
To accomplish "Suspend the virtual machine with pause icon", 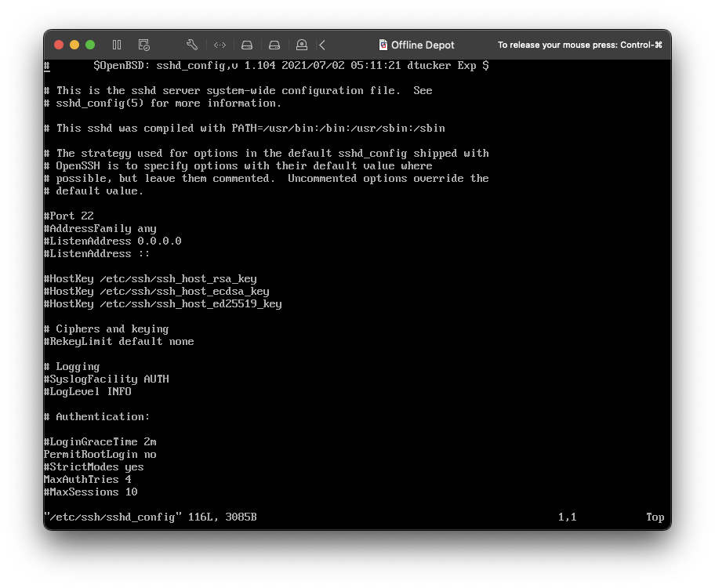I will pos(117,45).
